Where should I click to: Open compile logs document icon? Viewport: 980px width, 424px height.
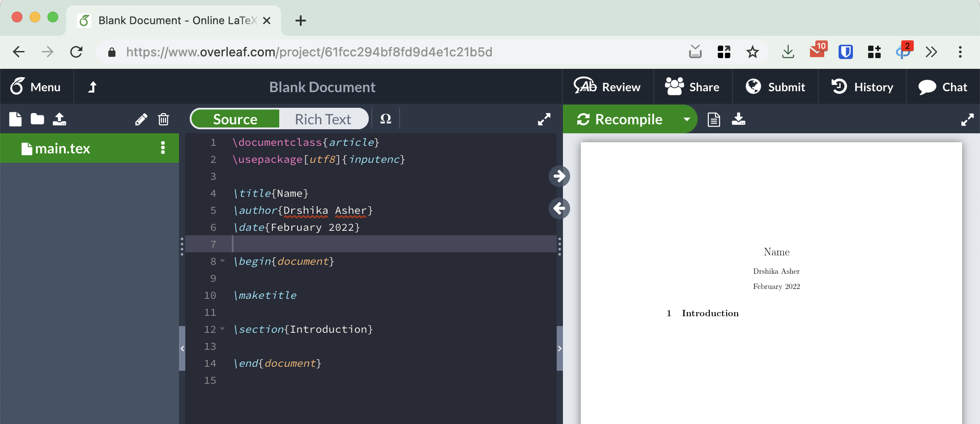tap(714, 119)
